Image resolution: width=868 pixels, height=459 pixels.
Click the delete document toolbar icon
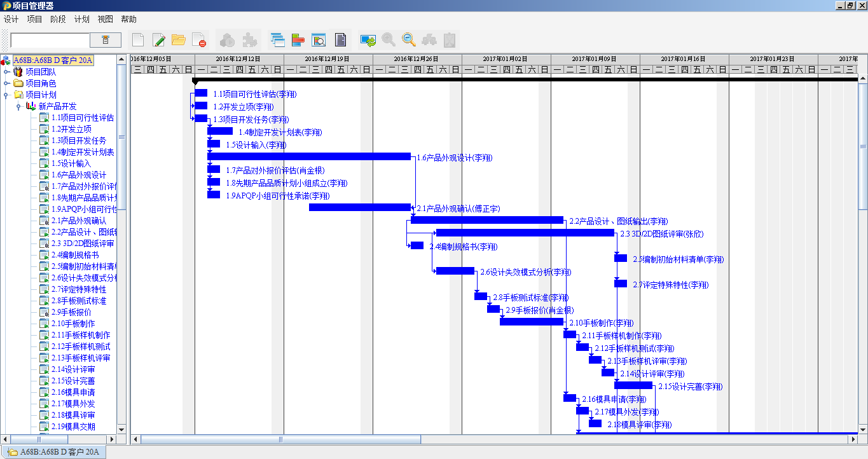(199, 40)
